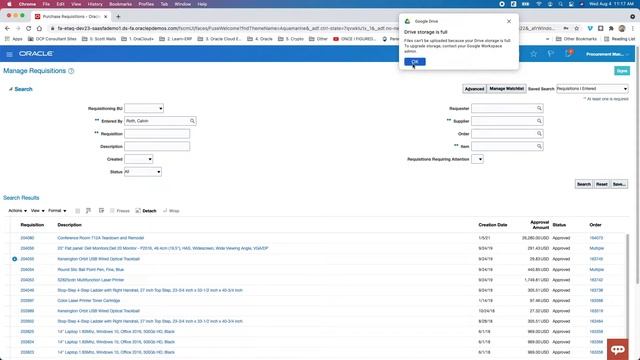The image size is (640, 360).
Task: Open the View menu in Search Results
Action: pyautogui.click(x=38, y=211)
